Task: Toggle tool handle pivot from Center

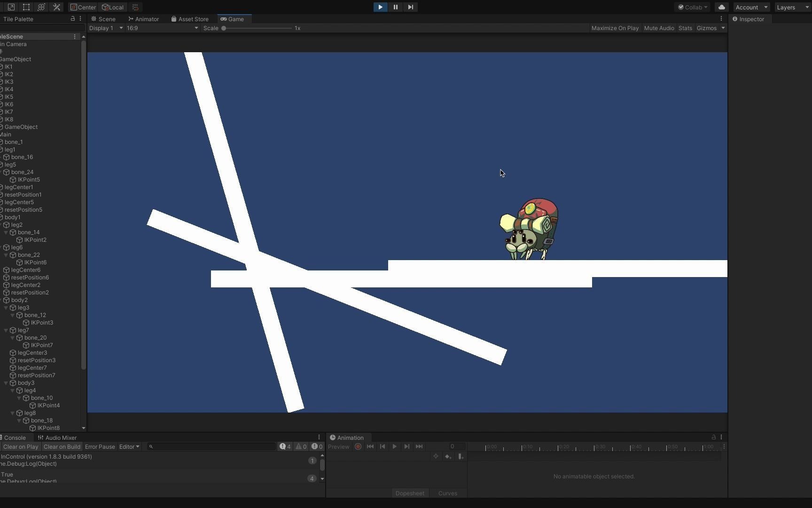Action: (x=83, y=7)
